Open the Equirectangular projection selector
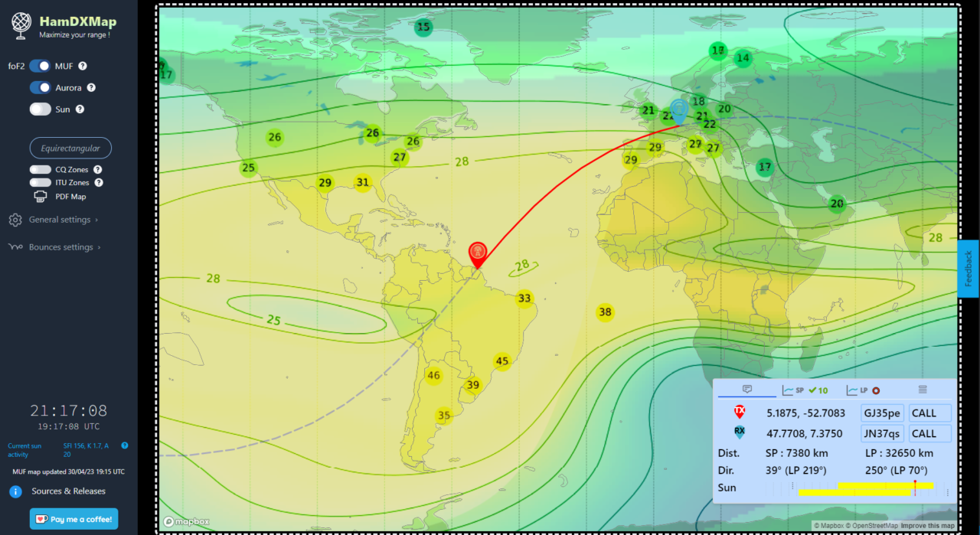This screenshot has height=535, width=980. click(70, 148)
